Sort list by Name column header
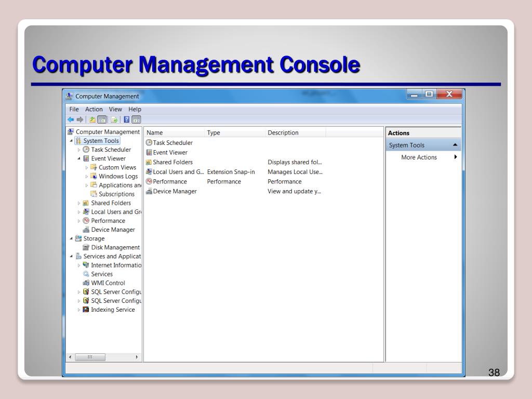Viewport: 532px width, 399px height. [175, 132]
